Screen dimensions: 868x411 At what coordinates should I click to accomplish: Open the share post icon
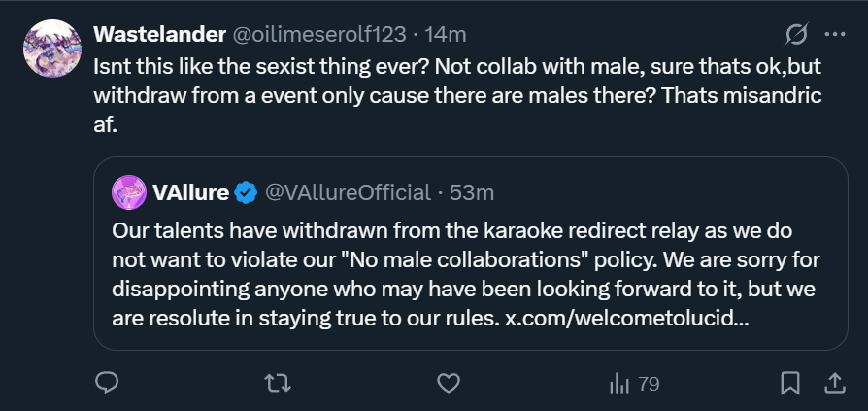tap(834, 383)
